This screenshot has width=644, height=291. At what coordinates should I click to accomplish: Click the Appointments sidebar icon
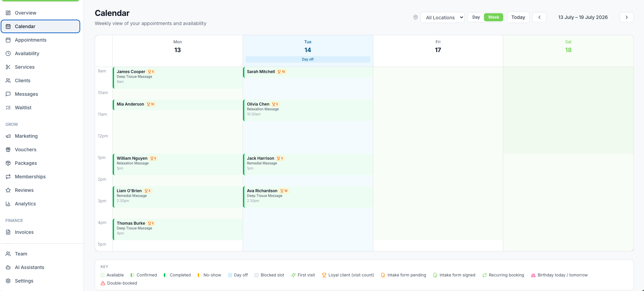[8, 40]
